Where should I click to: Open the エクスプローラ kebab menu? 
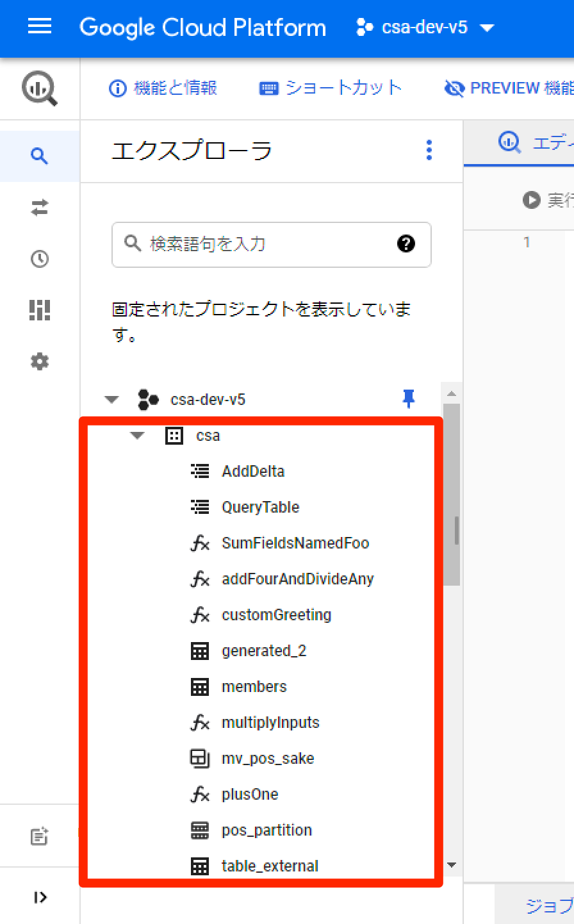tap(429, 150)
